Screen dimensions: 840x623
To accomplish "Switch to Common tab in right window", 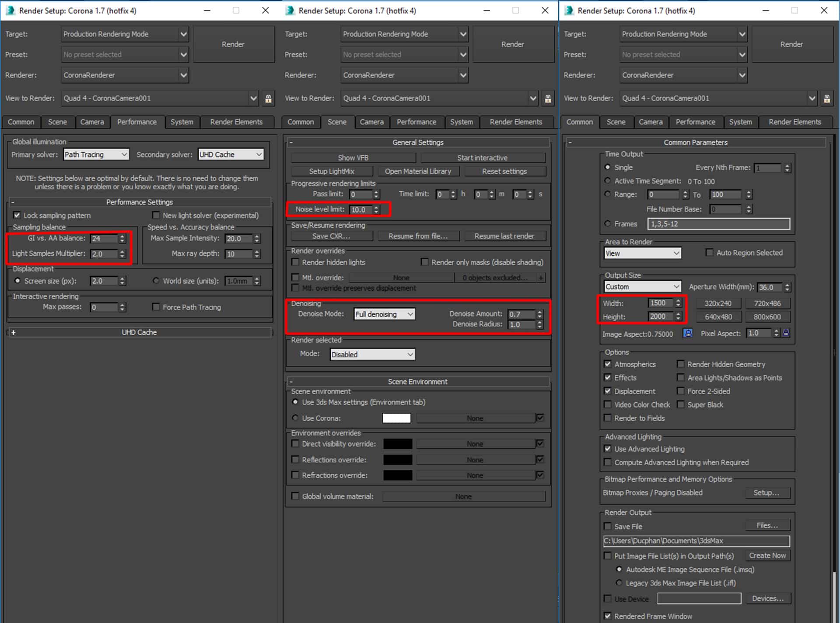I will pos(580,122).
